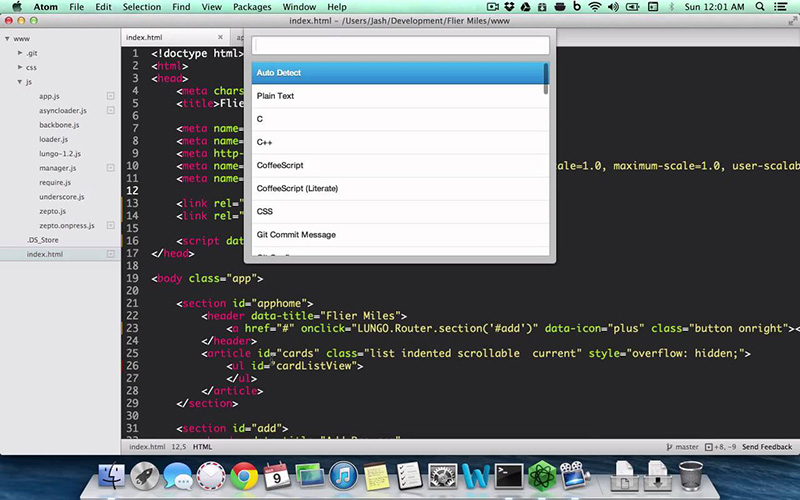This screenshot has width=800, height=500.
Task: Collapse the www root folder
Action: (x=8, y=38)
